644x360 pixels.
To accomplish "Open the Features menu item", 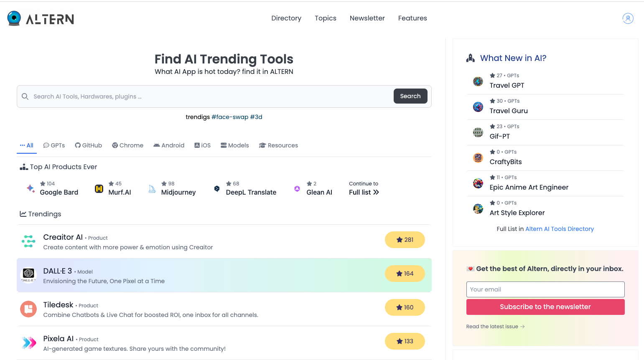I will click(412, 18).
